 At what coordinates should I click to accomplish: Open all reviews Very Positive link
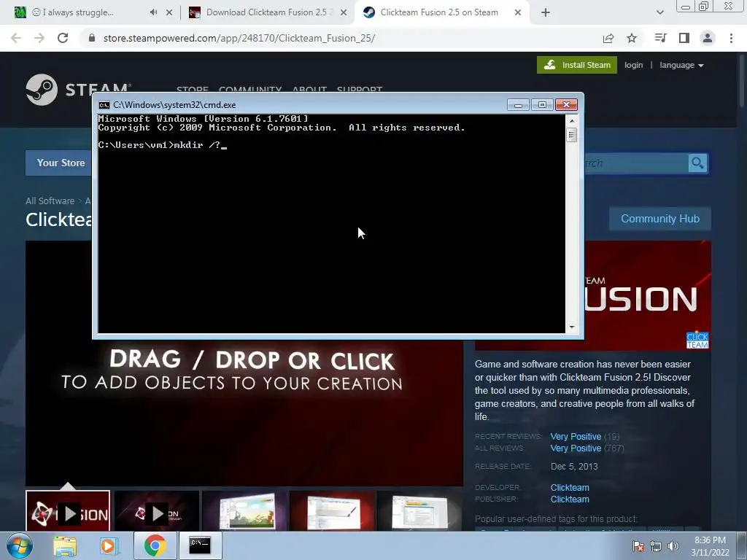[x=576, y=448]
